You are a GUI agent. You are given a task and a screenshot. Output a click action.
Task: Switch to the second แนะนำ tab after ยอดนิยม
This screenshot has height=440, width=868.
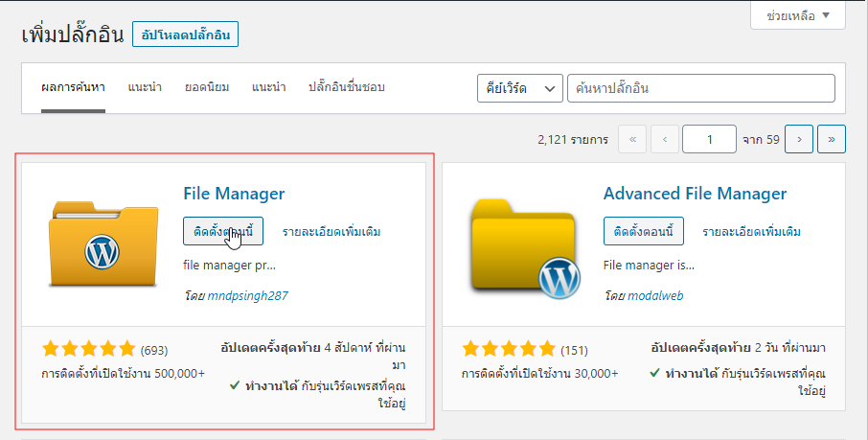(269, 87)
